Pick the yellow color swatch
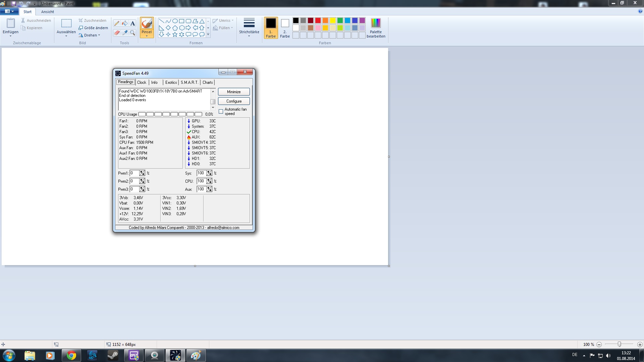The height and width of the screenshot is (362, 644). click(x=333, y=20)
